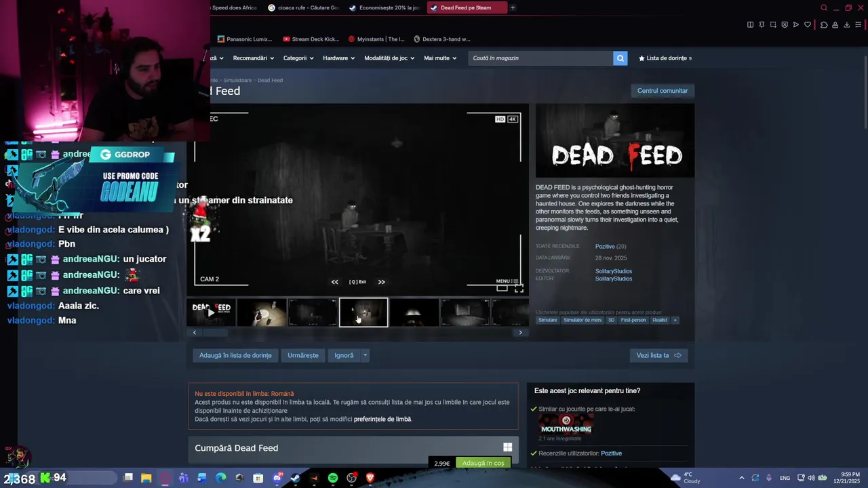Select the doll screenshot thumbnail after the trailer
This screenshot has width=868, height=488.
coord(262,312)
